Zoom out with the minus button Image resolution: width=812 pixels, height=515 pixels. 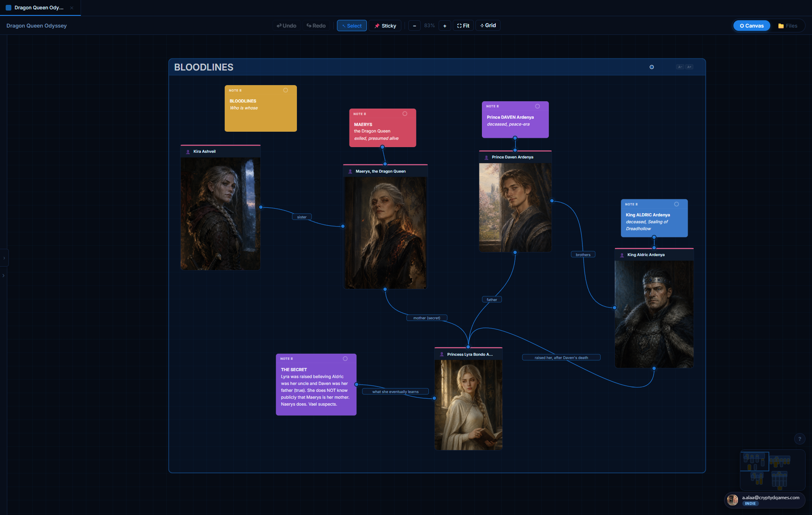coord(414,26)
